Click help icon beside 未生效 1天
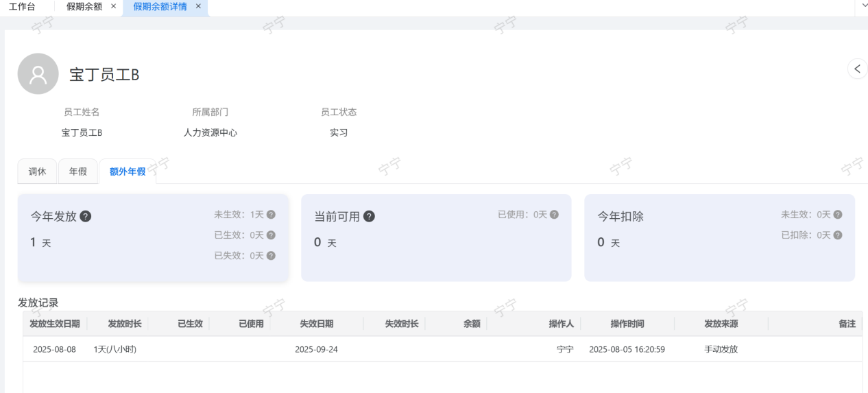The image size is (868, 393). [271, 215]
